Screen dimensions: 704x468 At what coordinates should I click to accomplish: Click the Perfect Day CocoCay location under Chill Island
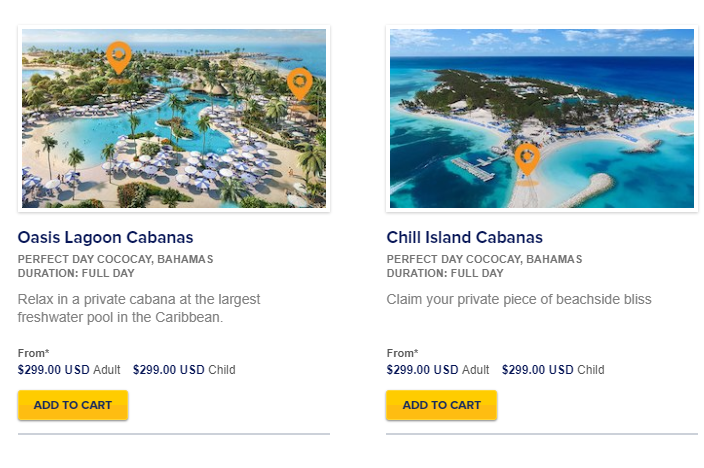tap(484, 259)
